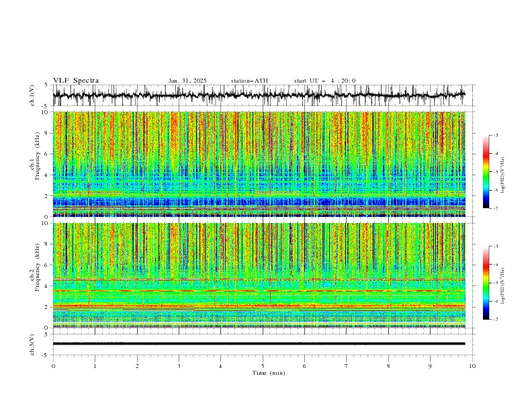Click the ch.1 PSD color bar

point(486,172)
